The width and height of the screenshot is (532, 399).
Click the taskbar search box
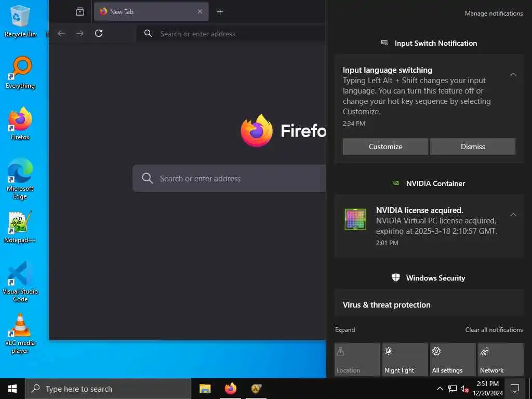click(108, 389)
